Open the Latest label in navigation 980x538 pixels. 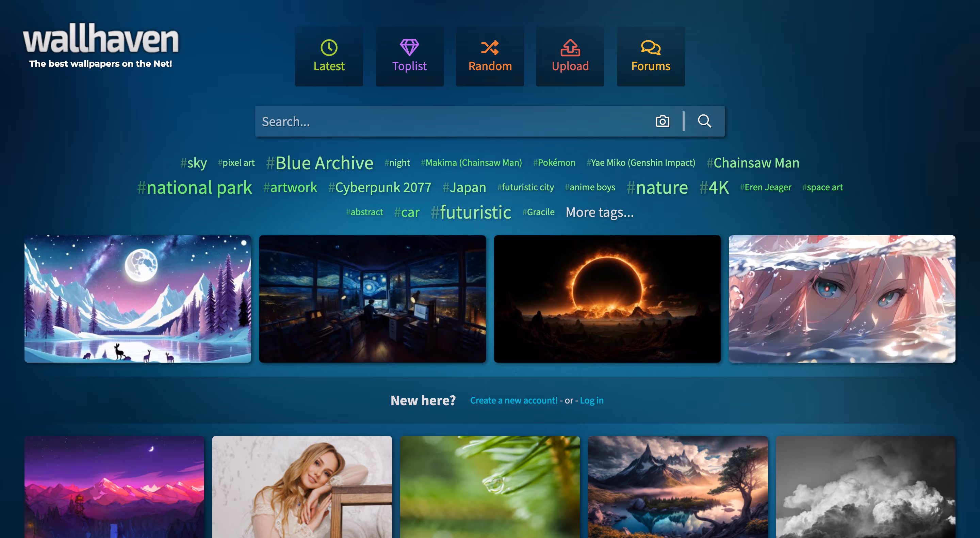pos(329,66)
